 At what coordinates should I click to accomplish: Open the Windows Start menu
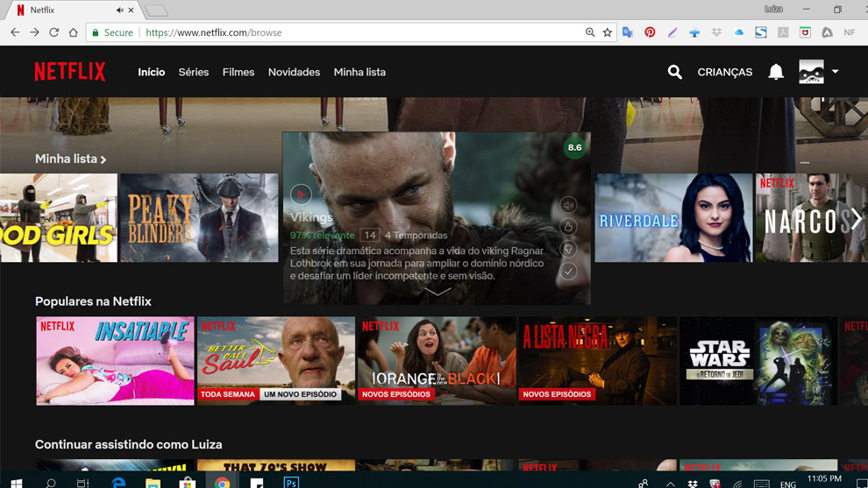click(x=16, y=483)
